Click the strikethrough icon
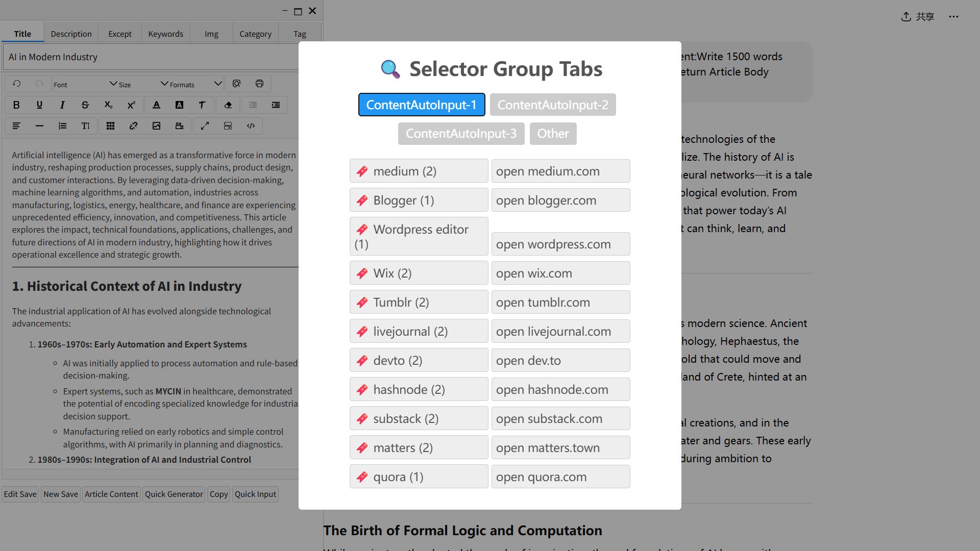Image resolution: width=980 pixels, height=551 pixels. point(85,105)
